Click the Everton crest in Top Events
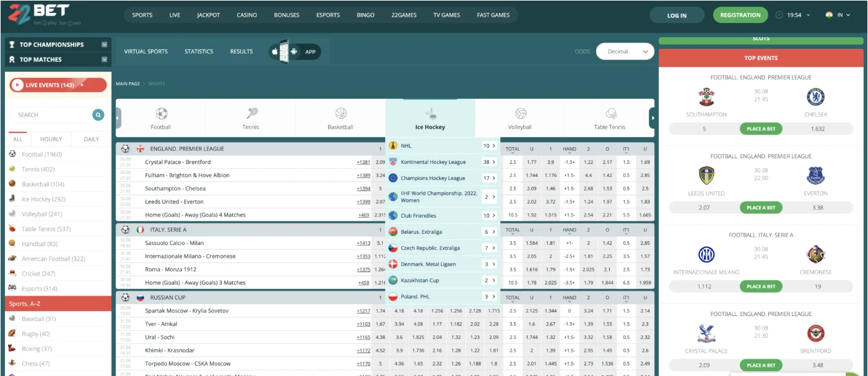868x376 pixels. click(x=816, y=176)
